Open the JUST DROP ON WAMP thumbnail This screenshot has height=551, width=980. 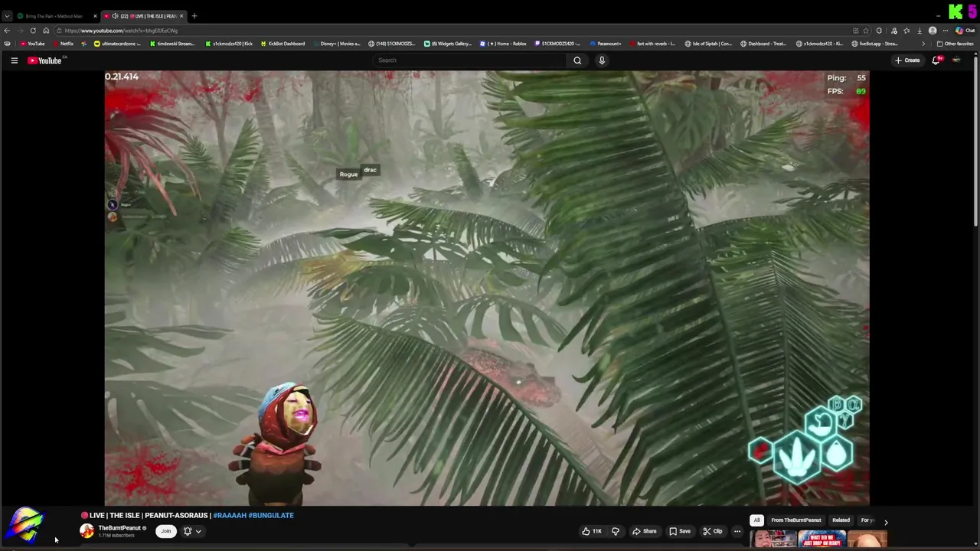(822, 540)
